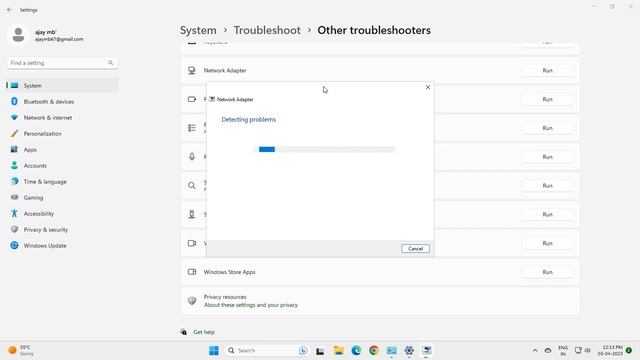Open System settings in sidebar

coord(62,85)
